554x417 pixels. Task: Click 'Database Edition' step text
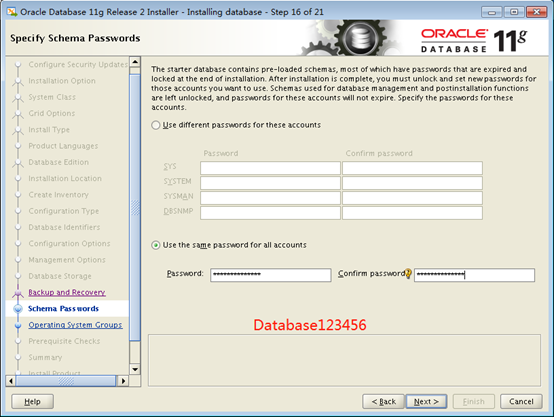(59, 162)
